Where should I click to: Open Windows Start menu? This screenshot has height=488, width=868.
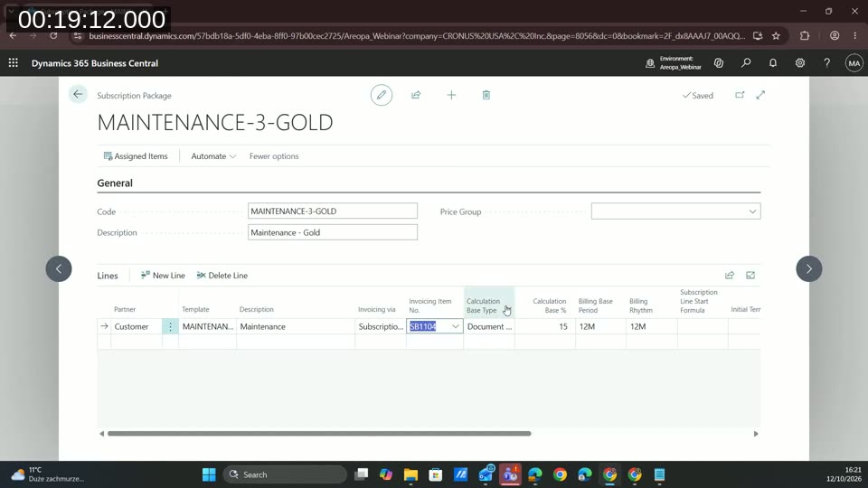tap(209, 474)
